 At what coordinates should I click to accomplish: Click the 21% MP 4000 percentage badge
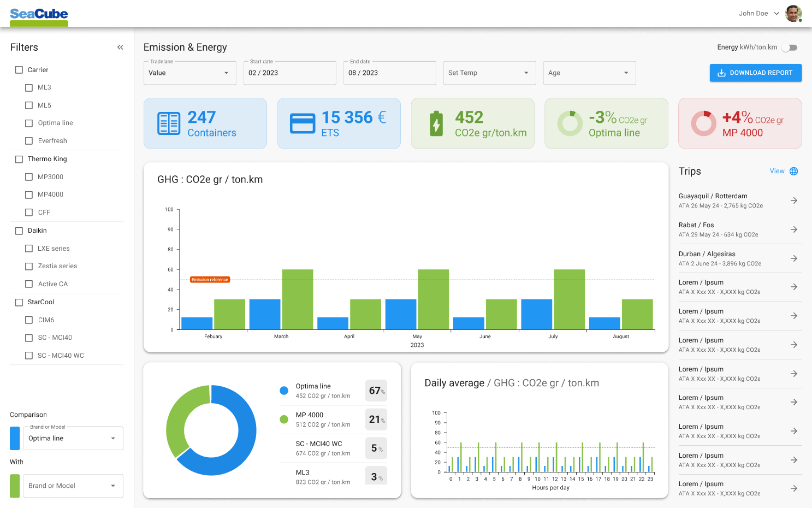[376, 420]
